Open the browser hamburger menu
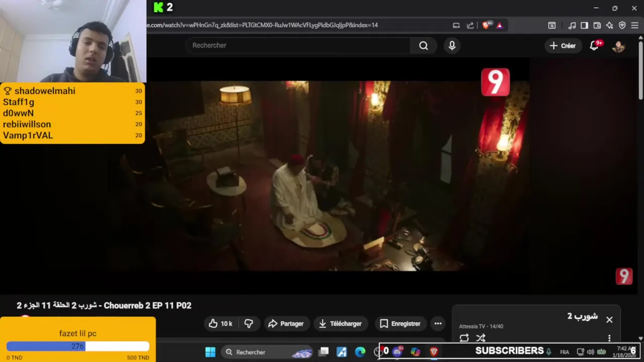Viewport: 644px width, 362px height. pyautogui.click(x=634, y=25)
